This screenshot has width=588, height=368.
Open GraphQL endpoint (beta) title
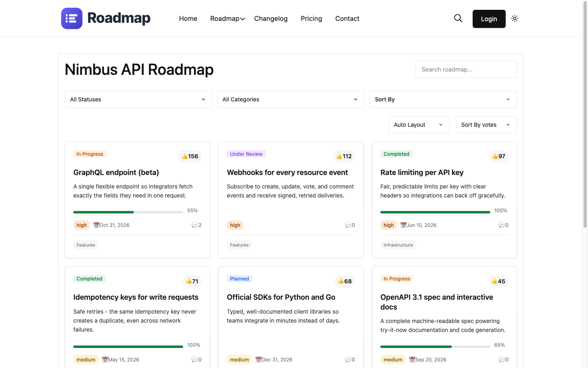116,173
